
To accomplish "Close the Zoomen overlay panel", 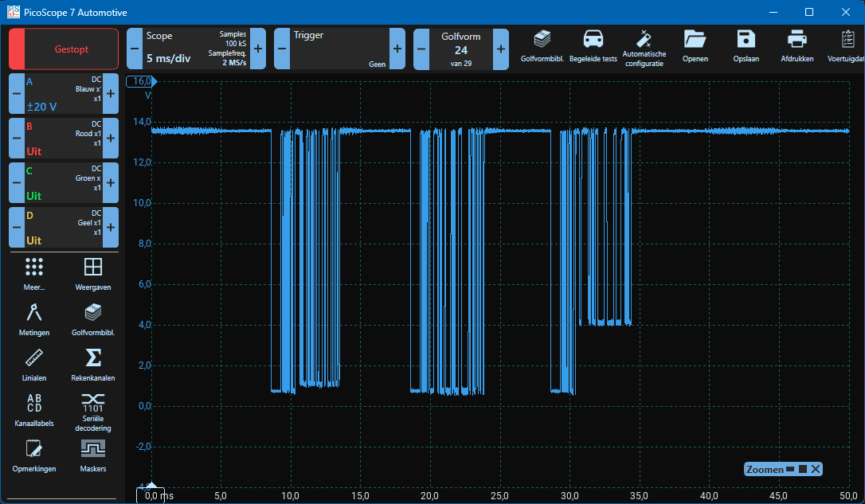I will [816, 470].
